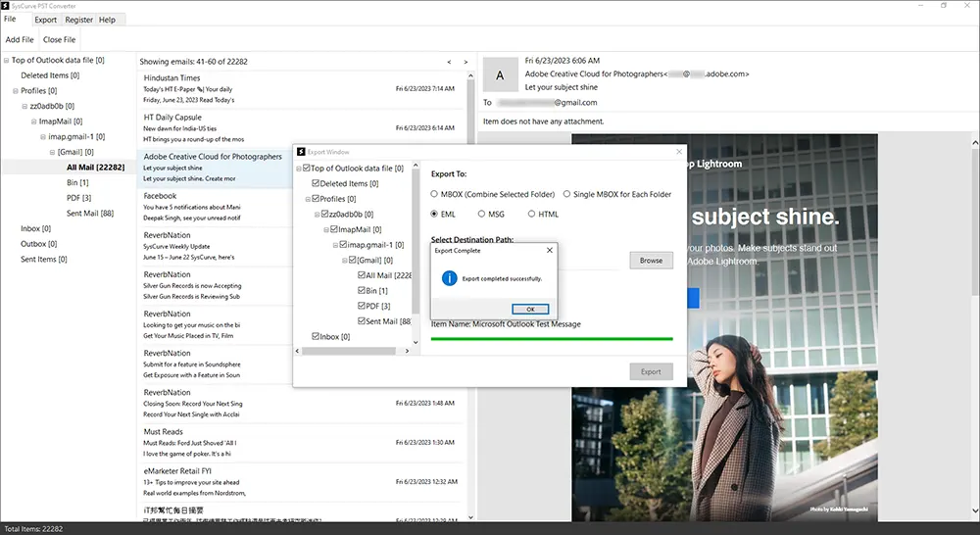This screenshot has height=535, width=980.
Task: Select Sent Mail [88] folder in main tree
Action: coord(90,214)
